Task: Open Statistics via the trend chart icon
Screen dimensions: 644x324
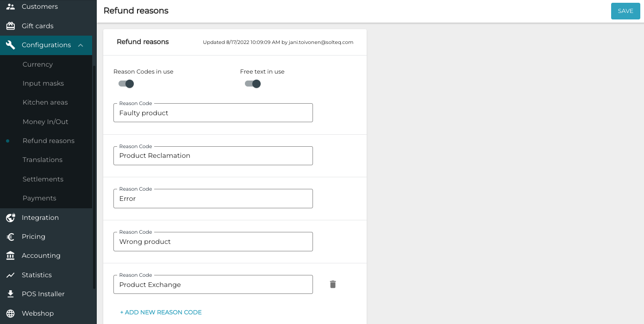Action: point(10,274)
